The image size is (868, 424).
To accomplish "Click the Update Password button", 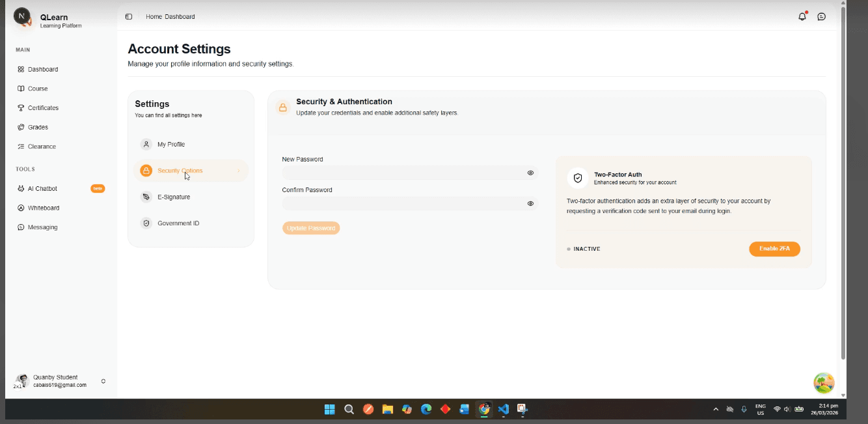I will tap(311, 228).
